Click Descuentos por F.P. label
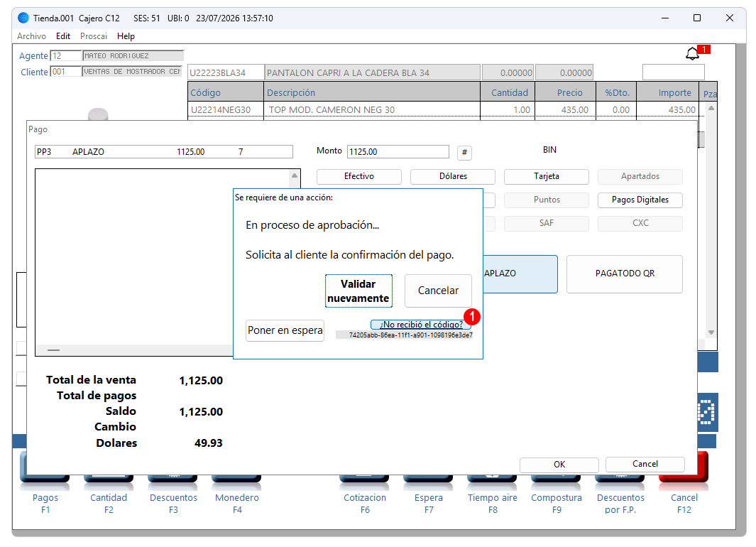Image resolution: width=756 pixels, height=547 pixels. (x=620, y=504)
